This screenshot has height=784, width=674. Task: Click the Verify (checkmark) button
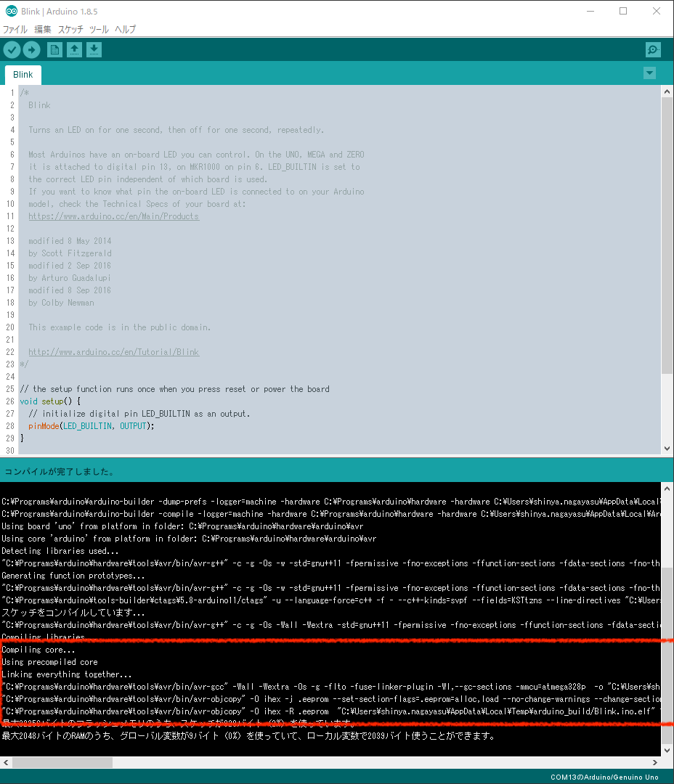[12, 49]
